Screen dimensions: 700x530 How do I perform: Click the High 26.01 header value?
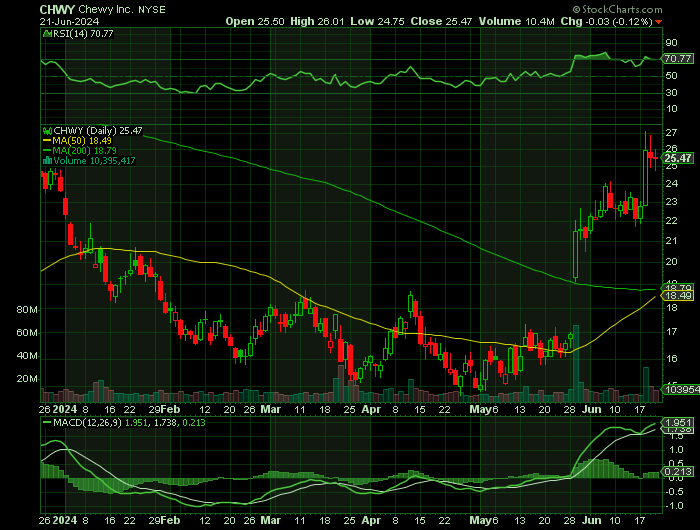tap(317, 21)
